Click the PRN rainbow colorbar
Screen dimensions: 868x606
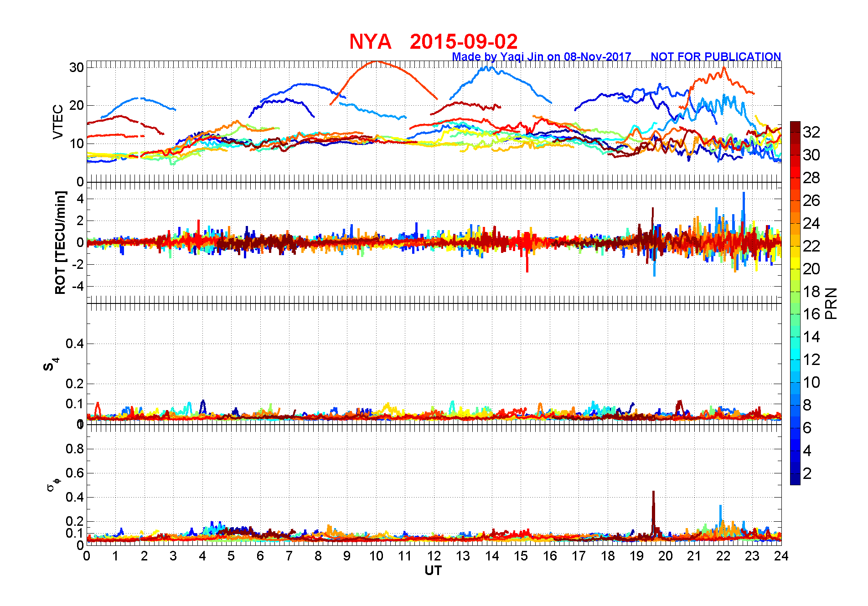click(795, 303)
